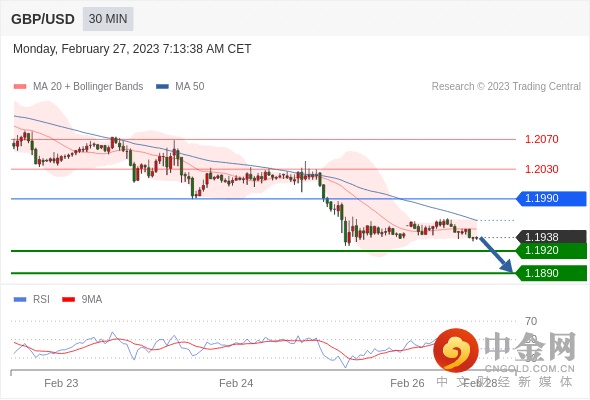Image resolution: width=590 pixels, height=400 pixels.
Task: Open the Trading Central research credit
Action: click(506, 87)
